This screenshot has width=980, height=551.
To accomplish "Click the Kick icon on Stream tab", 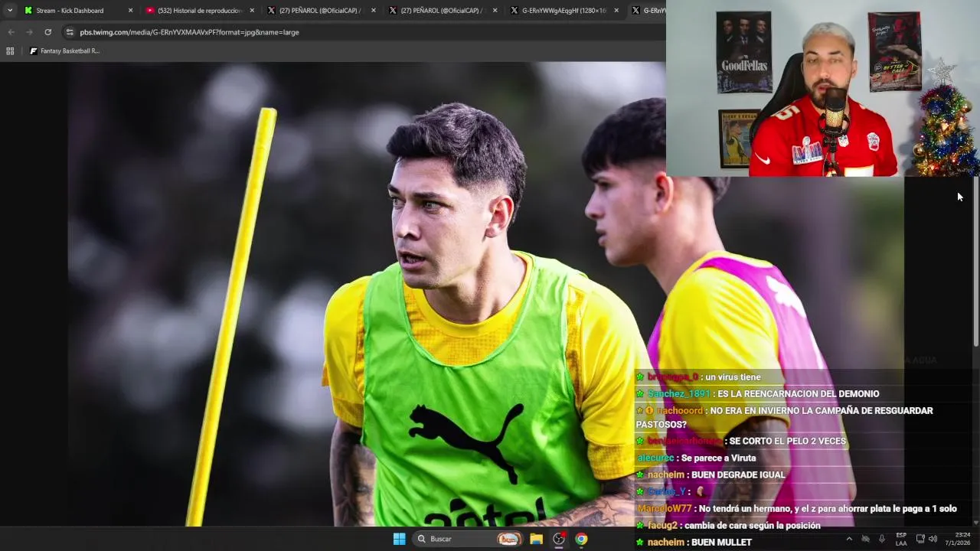I will click(x=28, y=11).
